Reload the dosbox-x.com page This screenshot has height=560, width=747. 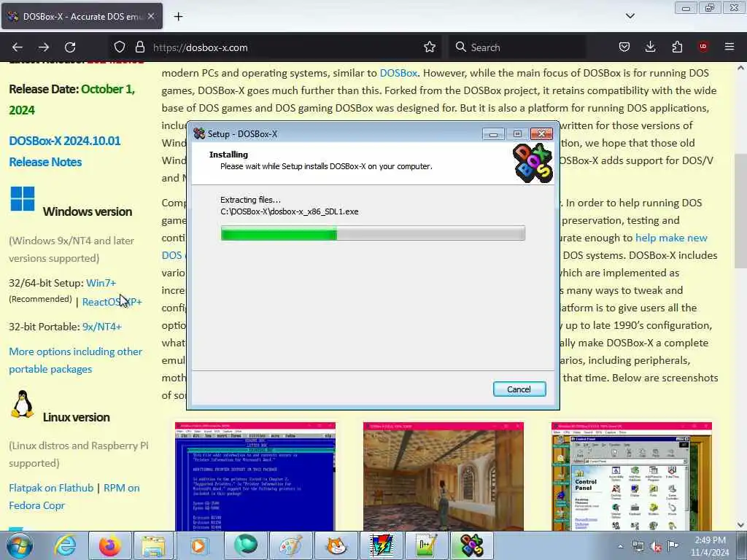click(70, 47)
